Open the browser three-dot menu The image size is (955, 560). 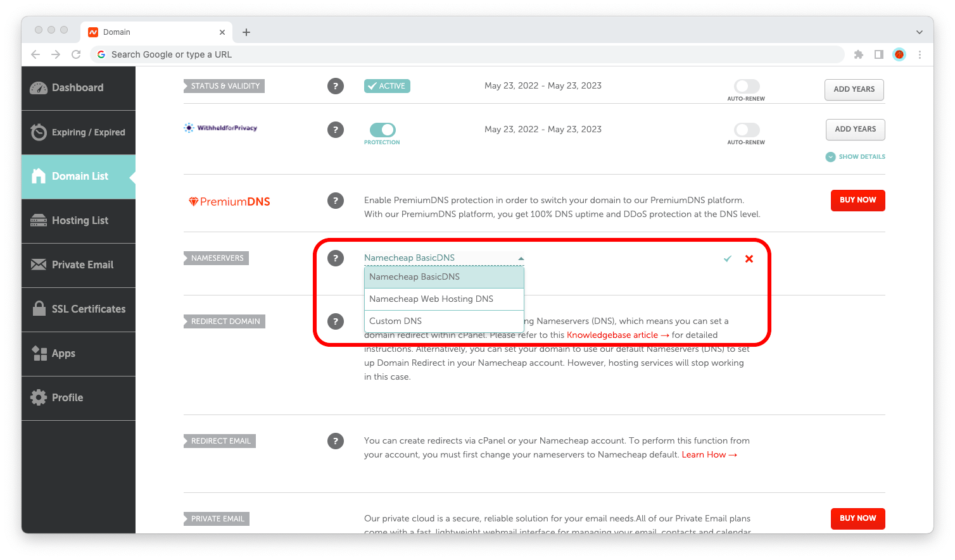point(920,54)
